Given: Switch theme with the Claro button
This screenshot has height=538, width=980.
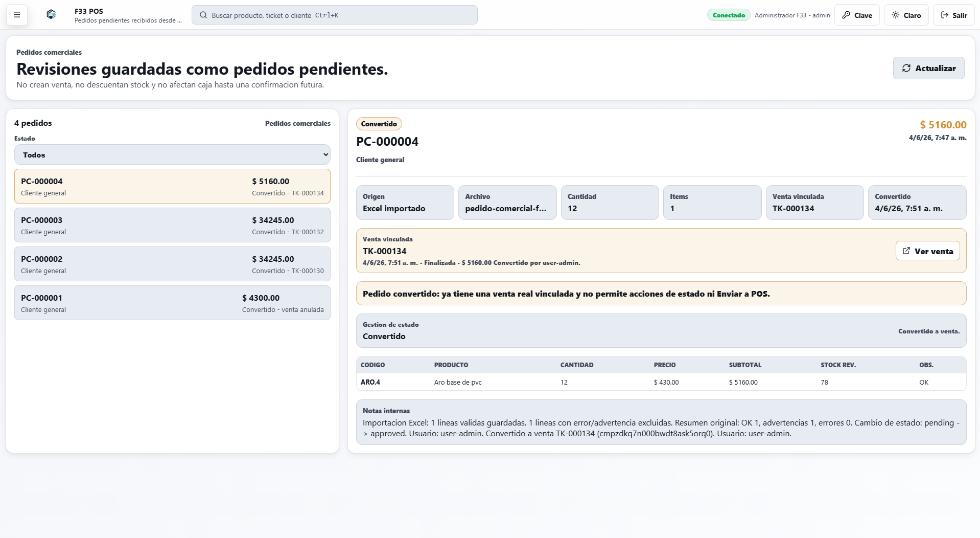Looking at the screenshot, I should click(906, 15).
